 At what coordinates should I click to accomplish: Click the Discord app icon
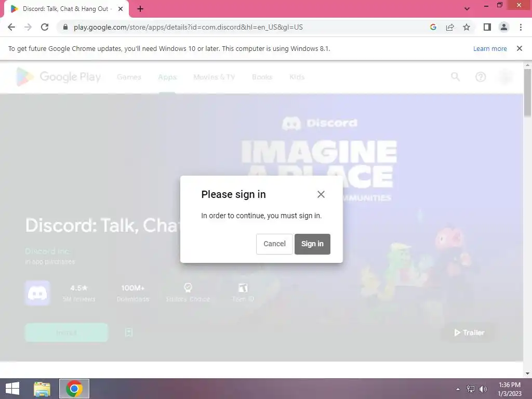pyautogui.click(x=37, y=293)
